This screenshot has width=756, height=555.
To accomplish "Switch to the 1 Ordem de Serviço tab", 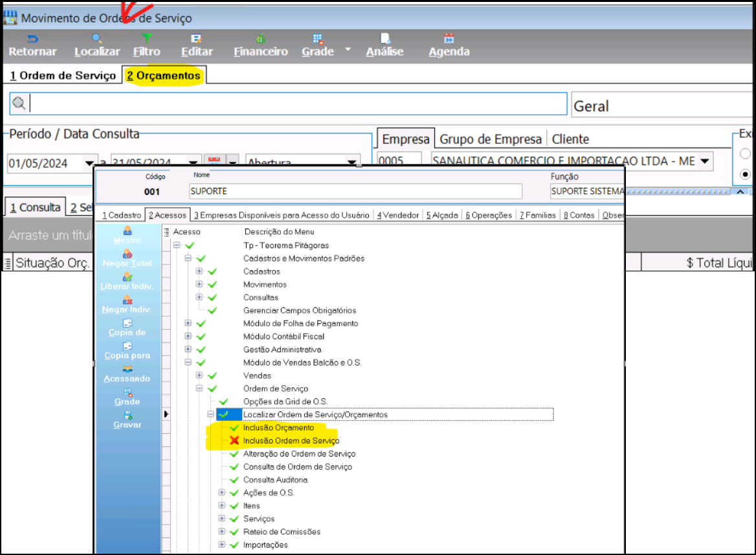I will click(63, 76).
